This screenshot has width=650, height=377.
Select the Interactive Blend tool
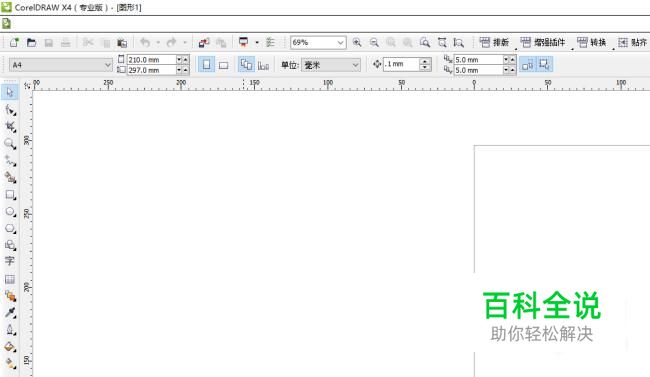pyautogui.click(x=10, y=296)
